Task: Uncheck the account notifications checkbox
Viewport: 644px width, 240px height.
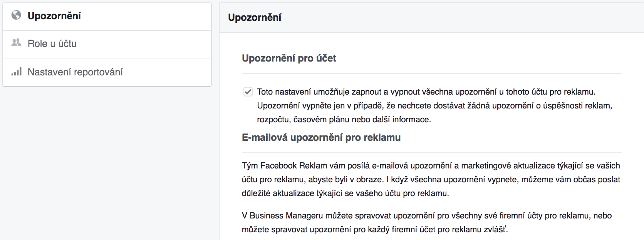Action: [248, 92]
